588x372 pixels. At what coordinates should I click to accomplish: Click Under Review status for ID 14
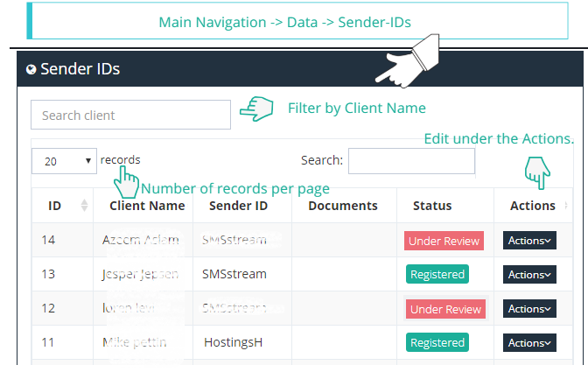coord(444,241)
